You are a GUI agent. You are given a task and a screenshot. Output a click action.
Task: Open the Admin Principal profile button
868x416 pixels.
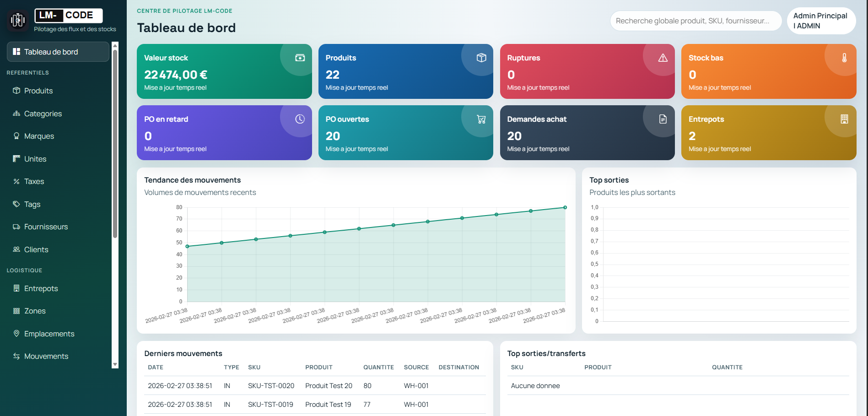pyautogui.click(x=821, y=21)
